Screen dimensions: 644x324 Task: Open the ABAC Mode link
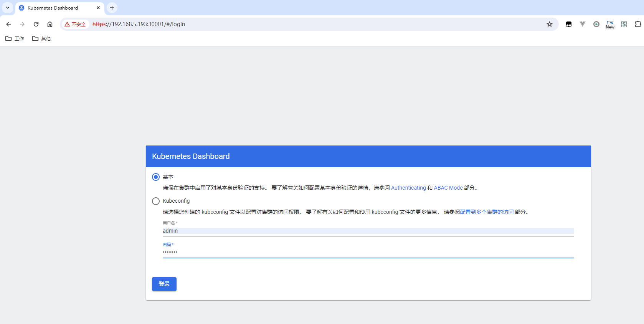pos(448,188)
